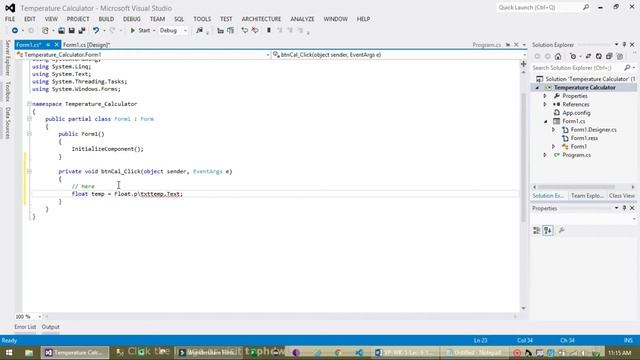This screenshot has width=640, height=360.
Task: Switch to the Form1.cs [Design] tab
Action: 87,45
